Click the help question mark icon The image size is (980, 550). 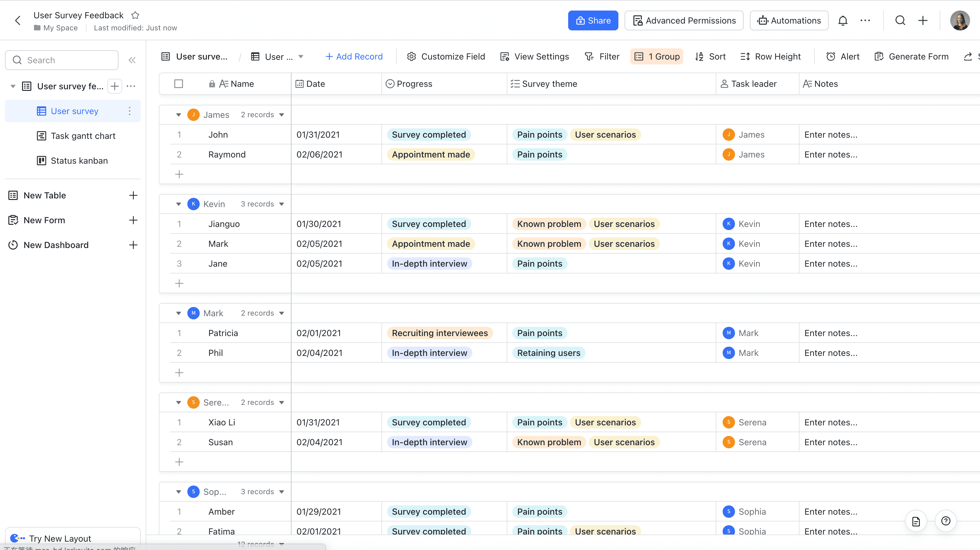(945, 521)
